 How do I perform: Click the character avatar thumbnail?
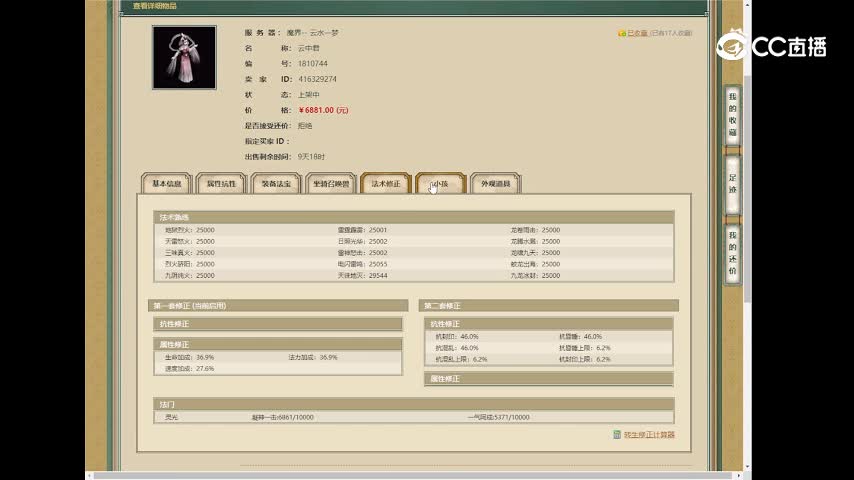point(184,58)
